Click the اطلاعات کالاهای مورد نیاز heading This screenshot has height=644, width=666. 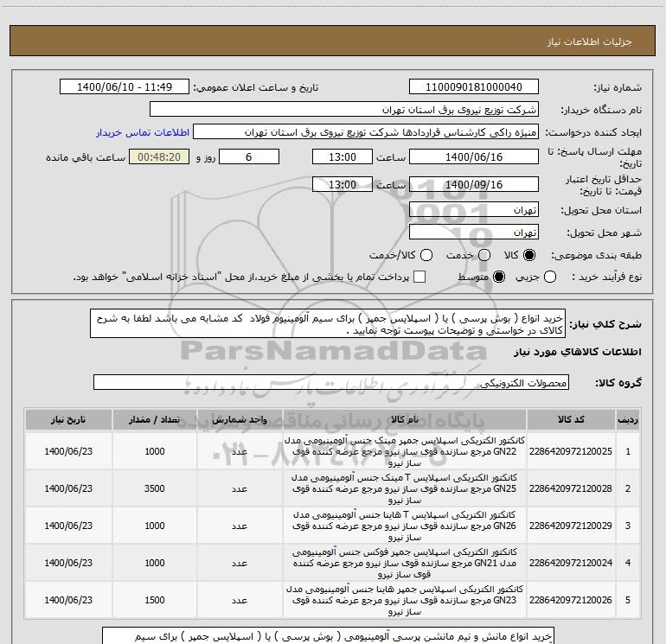(578, 352)
